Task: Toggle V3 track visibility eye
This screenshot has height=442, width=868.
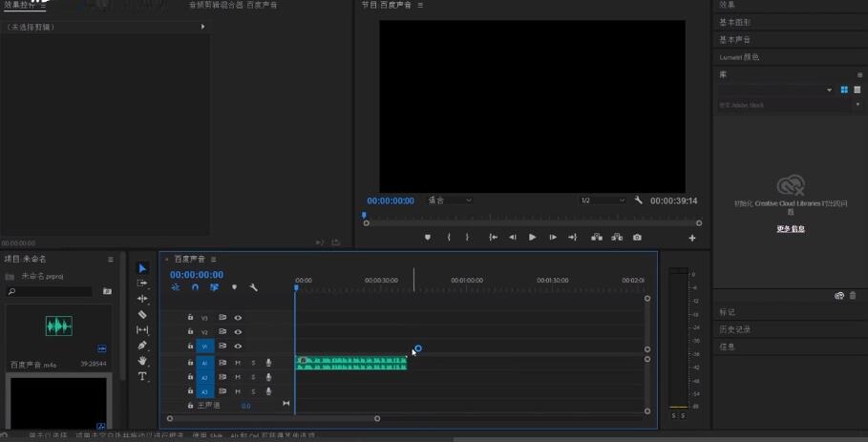Action: 238,318
